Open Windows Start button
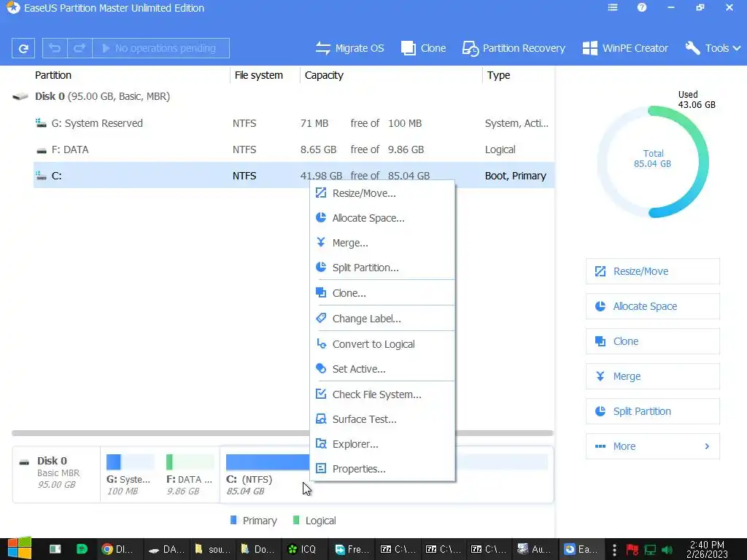The width and height of the screenshot is (747, 560). pos(19,548)
